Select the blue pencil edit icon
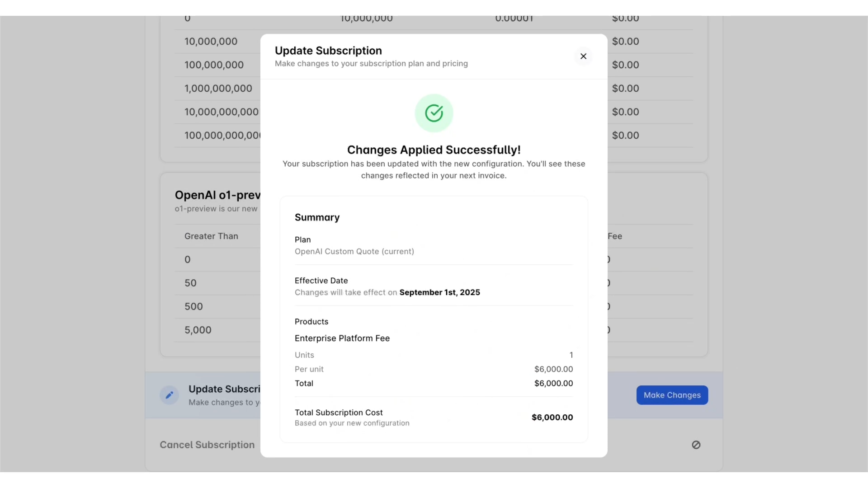This screenshot has height=488, width=868. 169,394
